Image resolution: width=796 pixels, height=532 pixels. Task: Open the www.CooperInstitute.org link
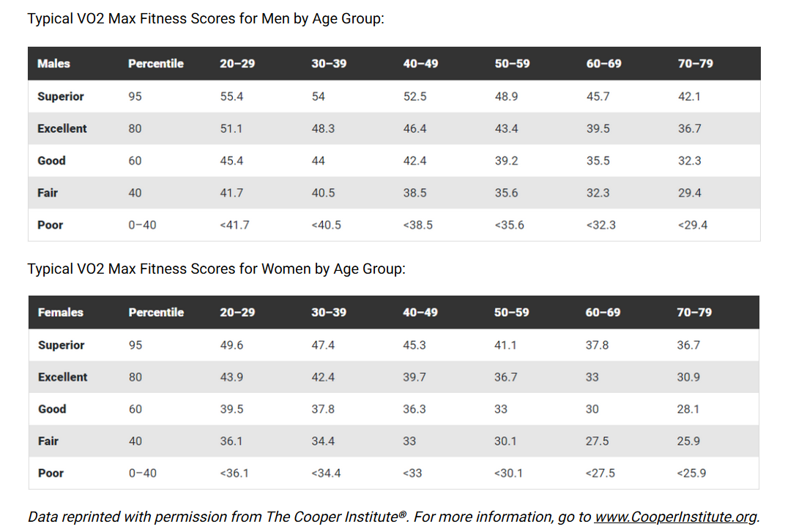coord(674,517)
